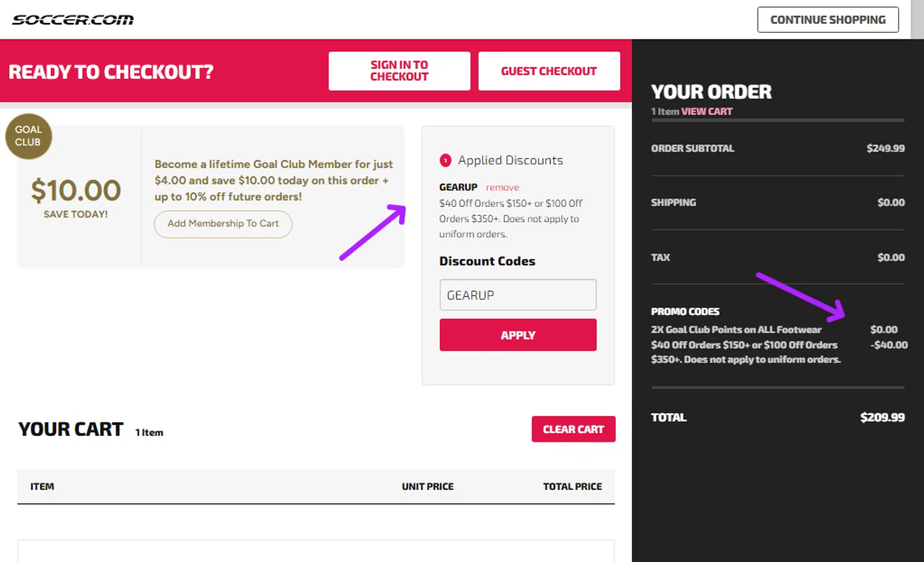Select Guest Checkout

(x=548, y=71)
